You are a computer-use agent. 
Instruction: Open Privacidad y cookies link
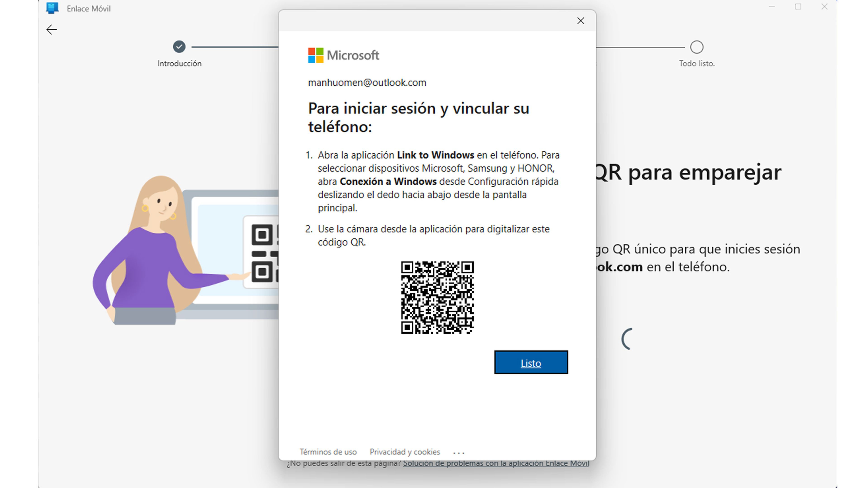(x=405, y=452)
